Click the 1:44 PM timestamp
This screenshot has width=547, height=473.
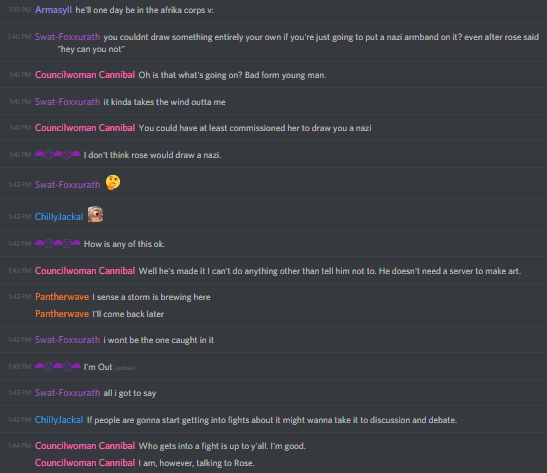[20, 445]
